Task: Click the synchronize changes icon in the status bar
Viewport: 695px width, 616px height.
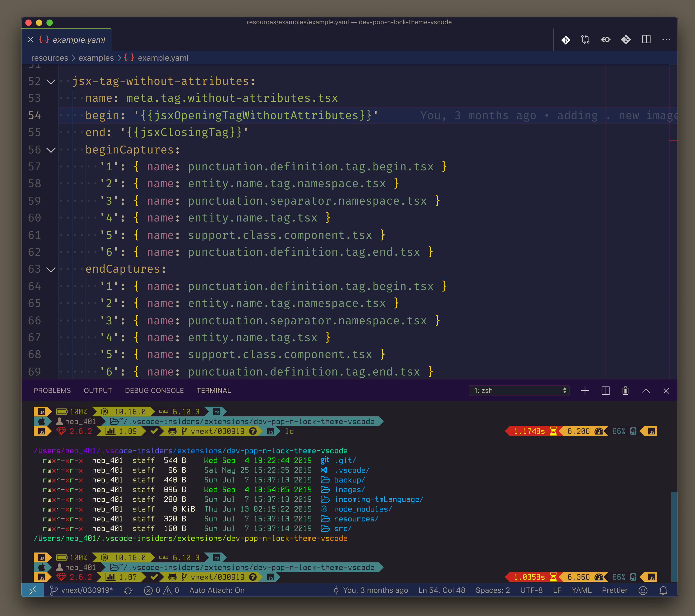Action: point(128,590)
